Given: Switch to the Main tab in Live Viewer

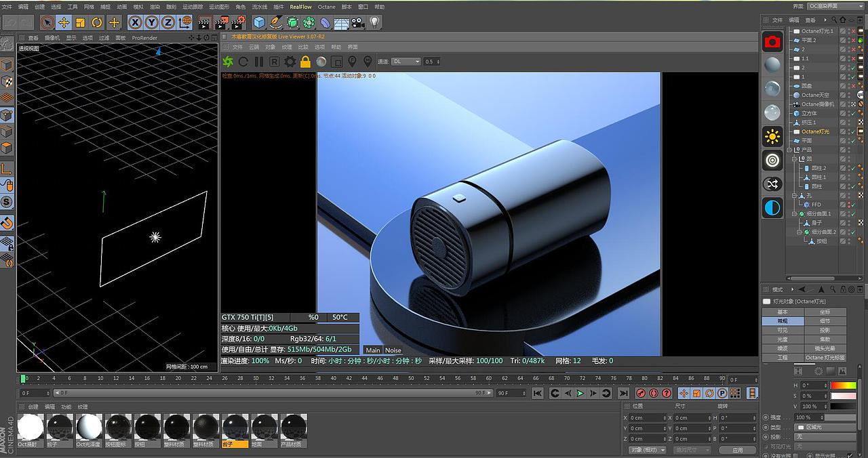Looking at the screenshot, I should [372, 350].
